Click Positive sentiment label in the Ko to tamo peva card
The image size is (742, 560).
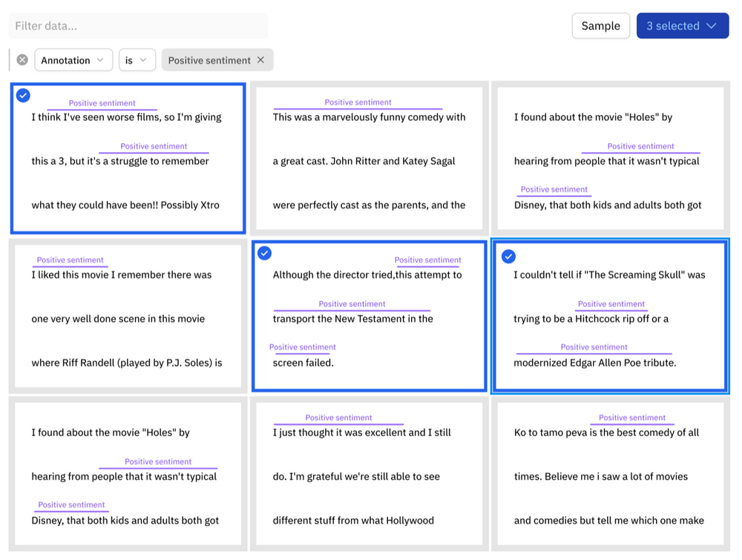(631, 418)
